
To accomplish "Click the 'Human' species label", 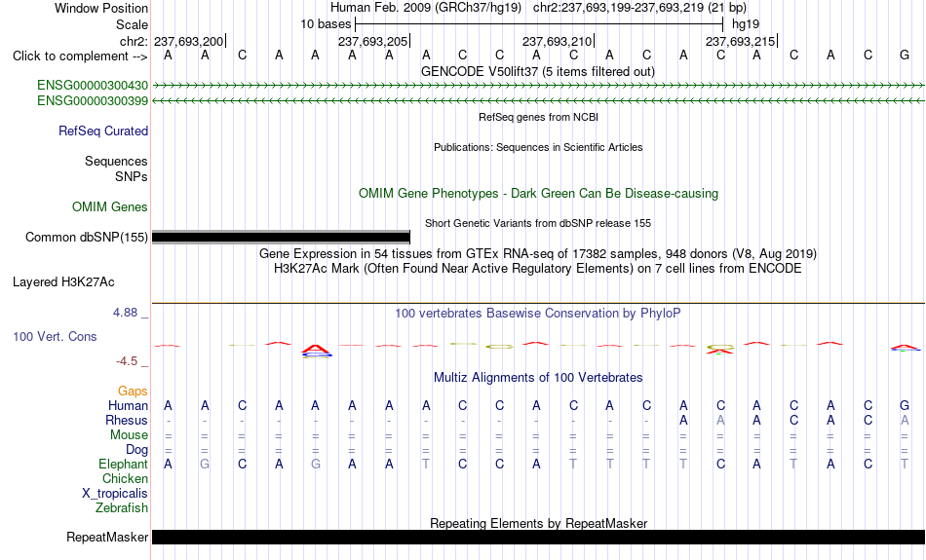I will click(128, 406).
